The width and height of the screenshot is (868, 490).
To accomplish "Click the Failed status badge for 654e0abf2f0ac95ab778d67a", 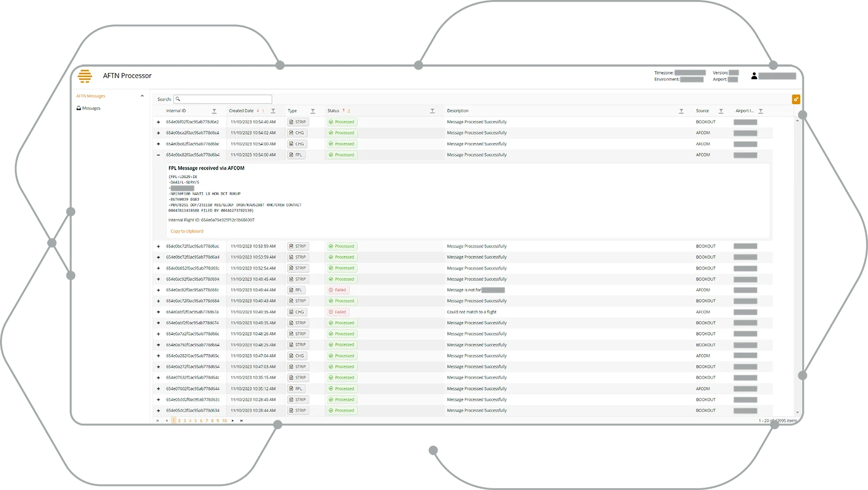I will [338, 312].
